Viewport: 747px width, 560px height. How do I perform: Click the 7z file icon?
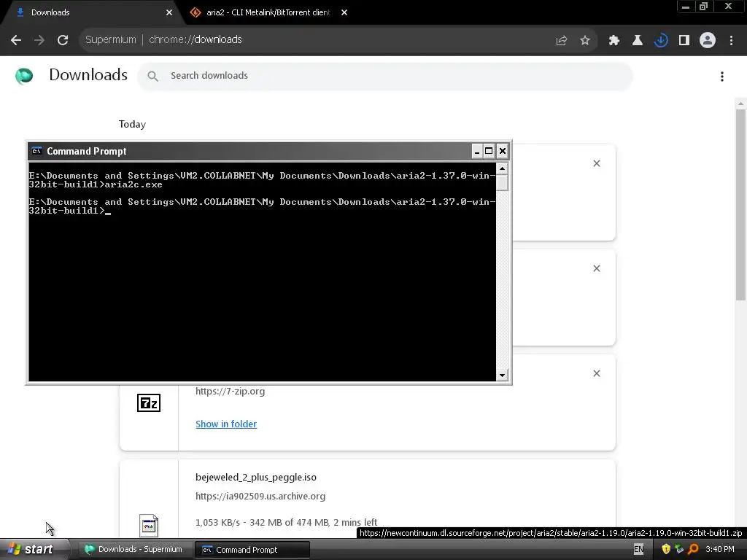[x=149, y=402]
